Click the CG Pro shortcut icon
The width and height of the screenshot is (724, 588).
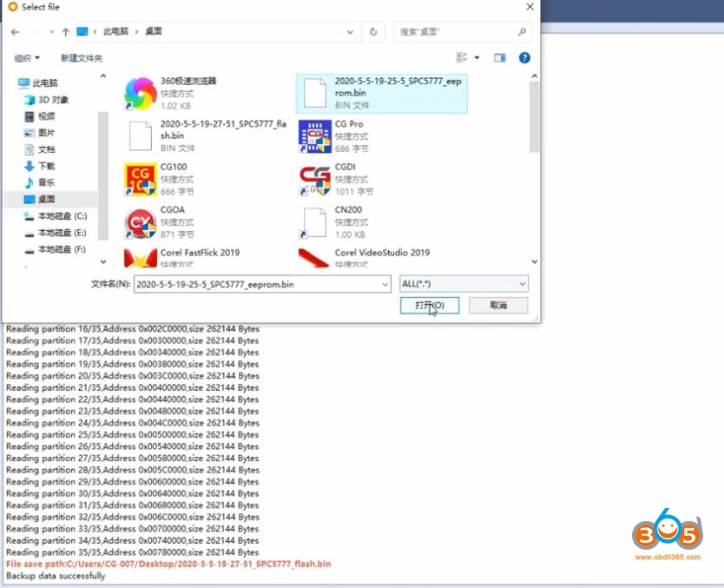pos(315,136)
